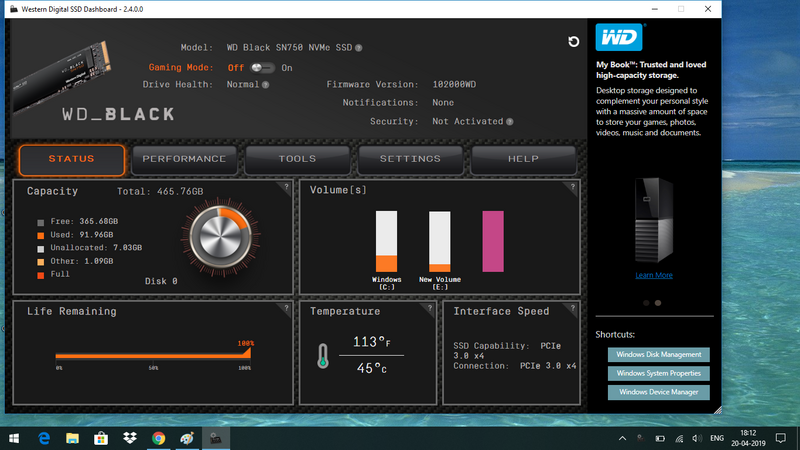
Task: Launch Microsoft Edge from taskbar
Action: [44, 438]
